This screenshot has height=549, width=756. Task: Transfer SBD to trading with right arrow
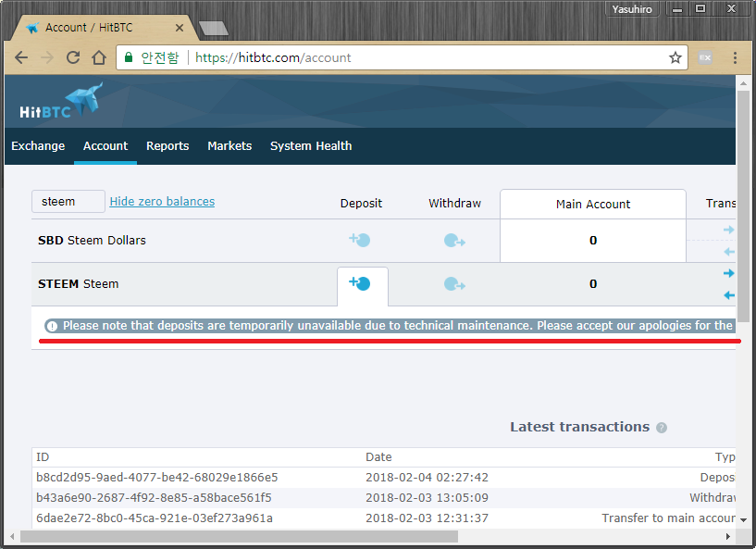pos(729,230)
